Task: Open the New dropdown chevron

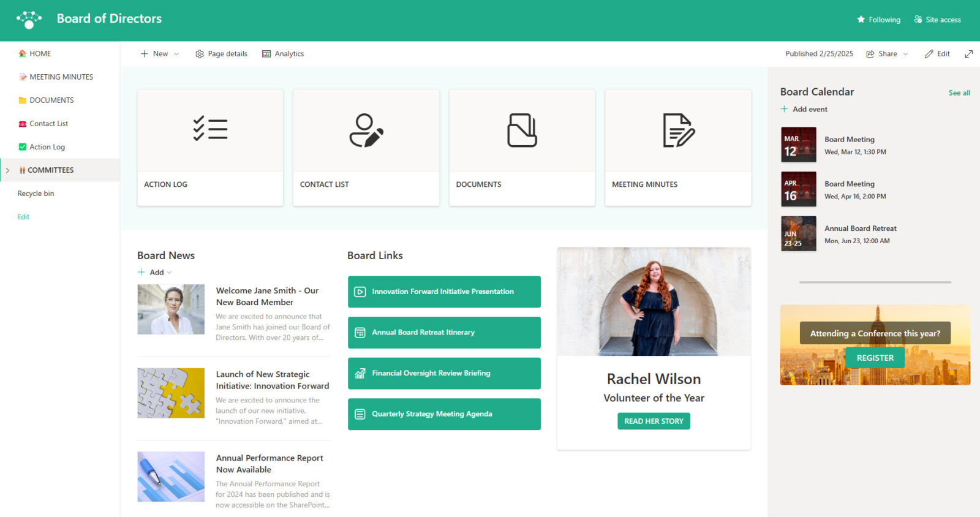Action: click(176, 54)
